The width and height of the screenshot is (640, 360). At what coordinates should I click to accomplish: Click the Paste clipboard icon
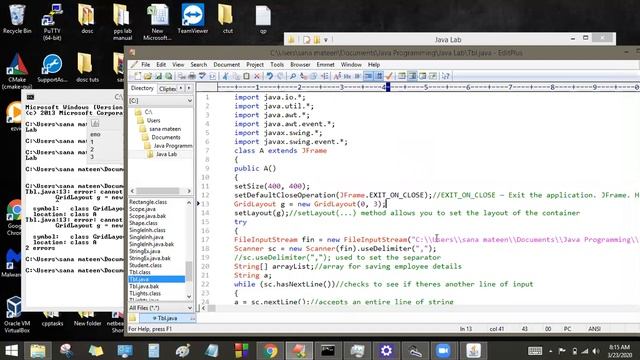(x=246, y=76)
